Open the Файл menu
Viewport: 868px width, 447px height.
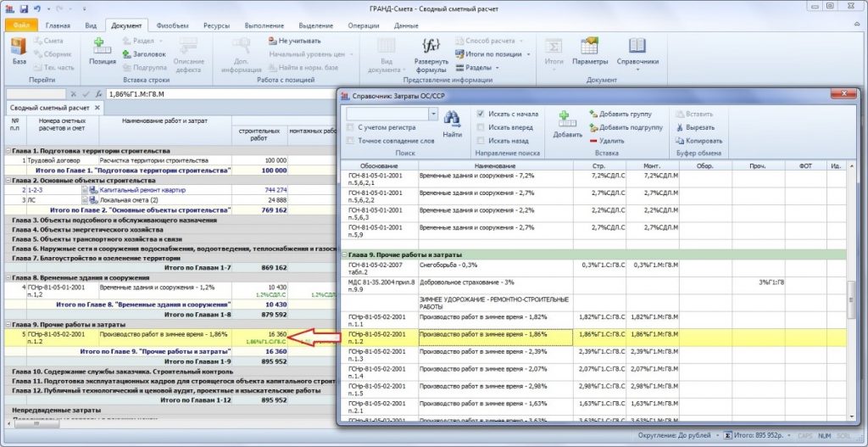21,25
